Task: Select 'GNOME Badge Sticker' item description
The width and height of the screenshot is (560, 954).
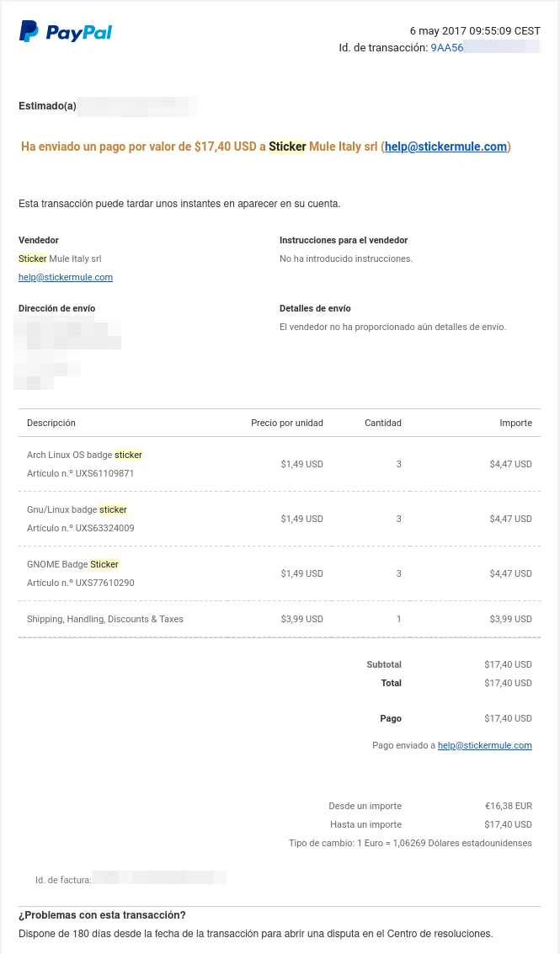Action: click(72, 564)
